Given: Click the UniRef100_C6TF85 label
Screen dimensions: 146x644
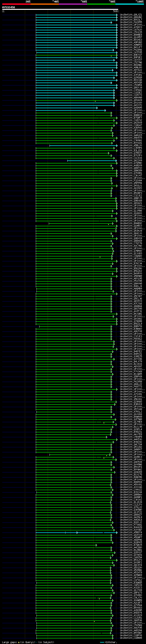Looking at the screenshot, I should point(131,53).
